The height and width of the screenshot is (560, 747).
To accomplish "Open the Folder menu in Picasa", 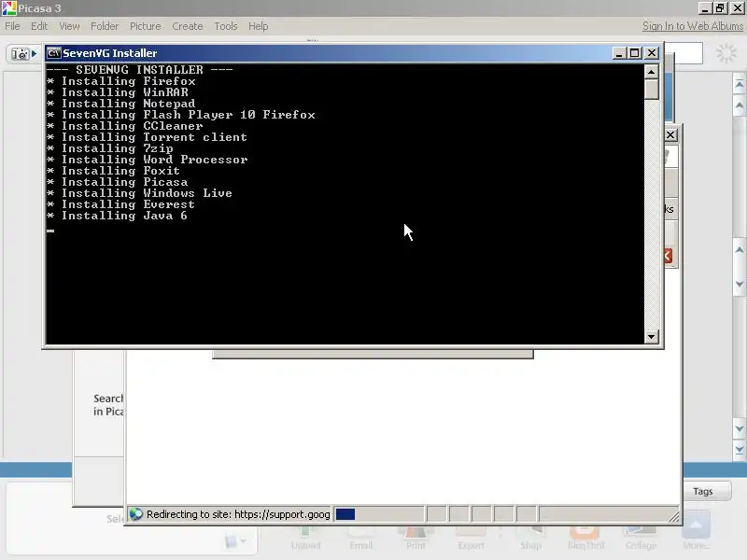I will click(x=105, y=26).
